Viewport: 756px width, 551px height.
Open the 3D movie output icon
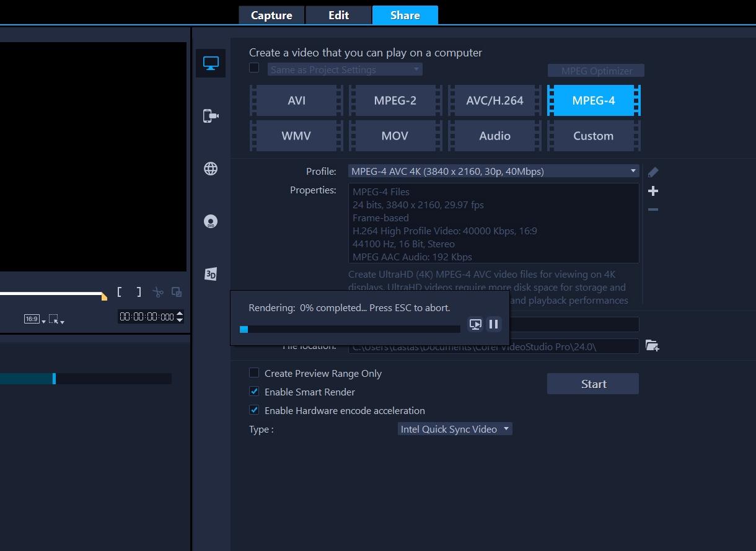click(211, 274)
